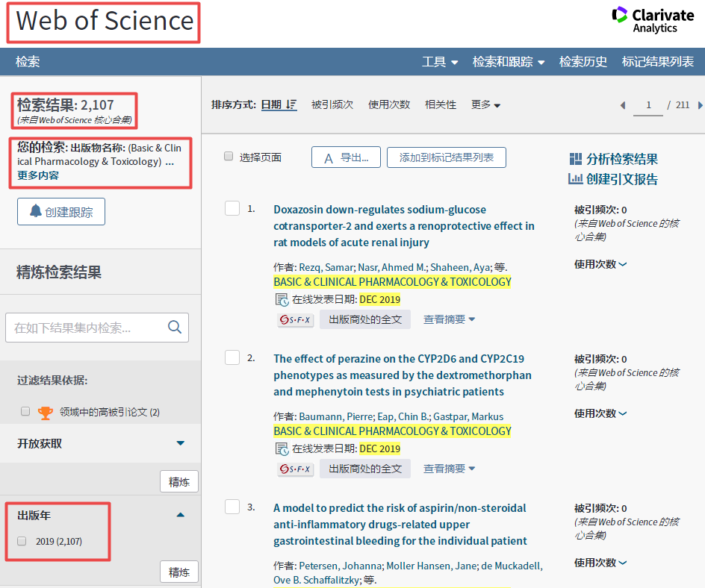Click the bell icon on 创建跟踪 button

(x=36, y=211)
